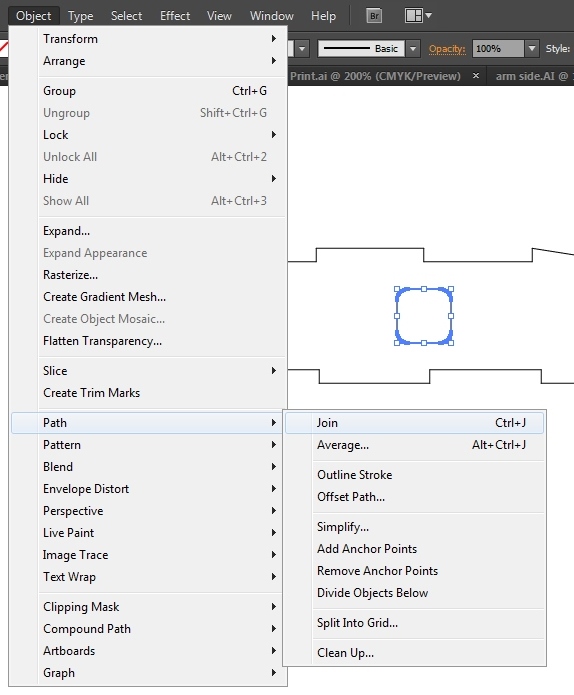Expand the Arrange submenu
The image size is (574, 695).
point(148,61)
